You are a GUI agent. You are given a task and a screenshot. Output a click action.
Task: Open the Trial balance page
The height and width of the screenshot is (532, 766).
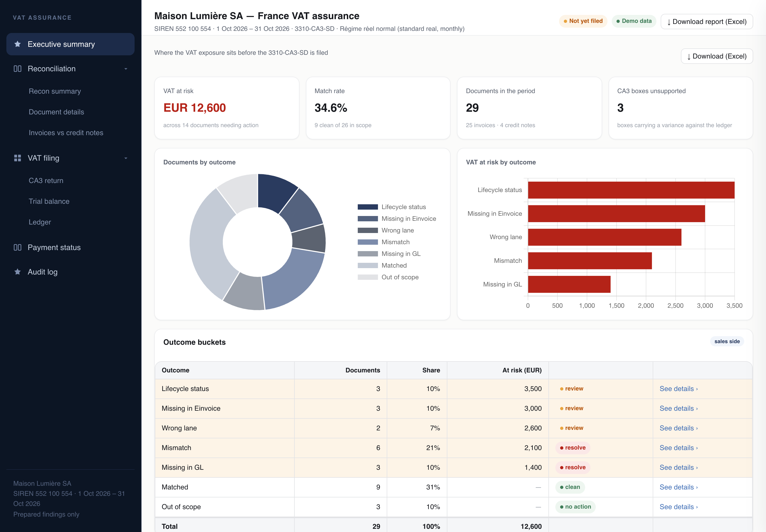pos(49,201)
